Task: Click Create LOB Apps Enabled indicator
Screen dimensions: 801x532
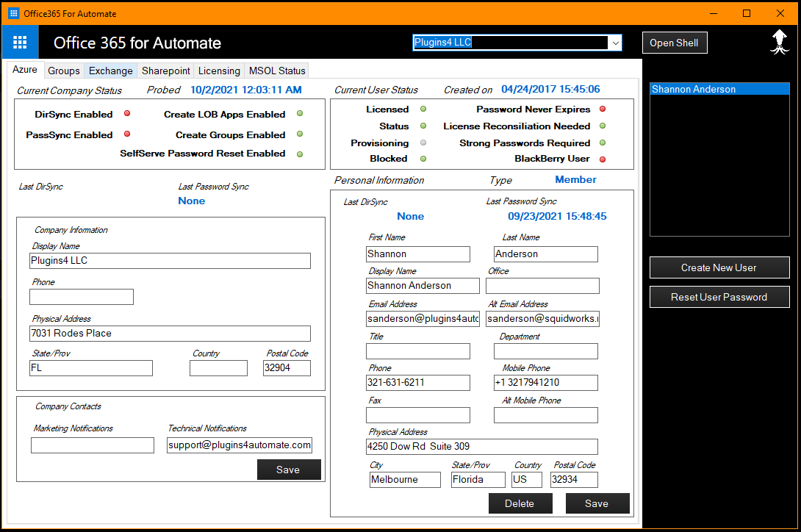Action: [300, 113]
